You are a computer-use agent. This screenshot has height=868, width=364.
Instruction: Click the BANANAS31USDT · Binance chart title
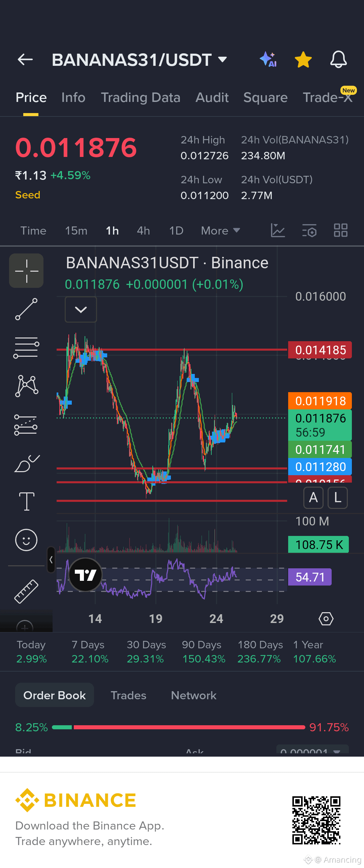pos(167,263)
